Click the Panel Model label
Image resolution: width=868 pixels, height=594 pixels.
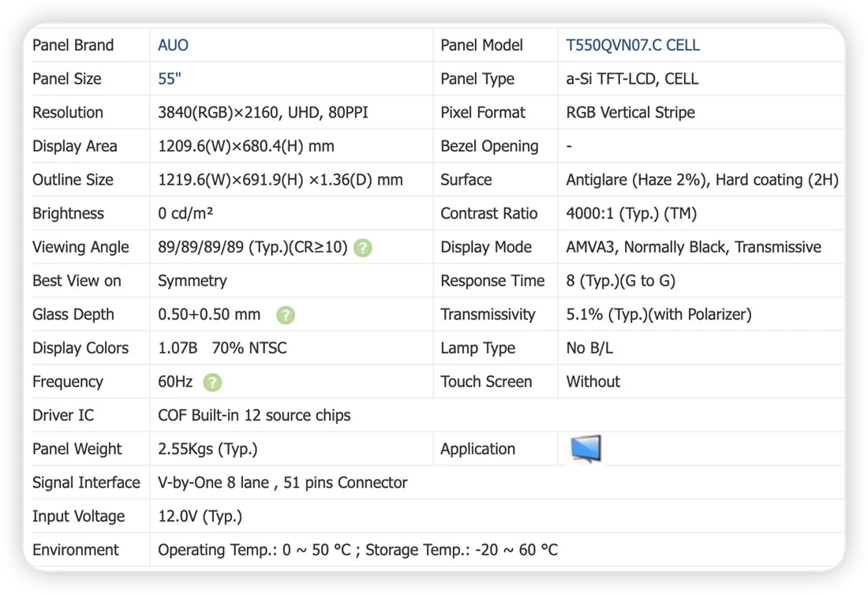tap(481, 46)
